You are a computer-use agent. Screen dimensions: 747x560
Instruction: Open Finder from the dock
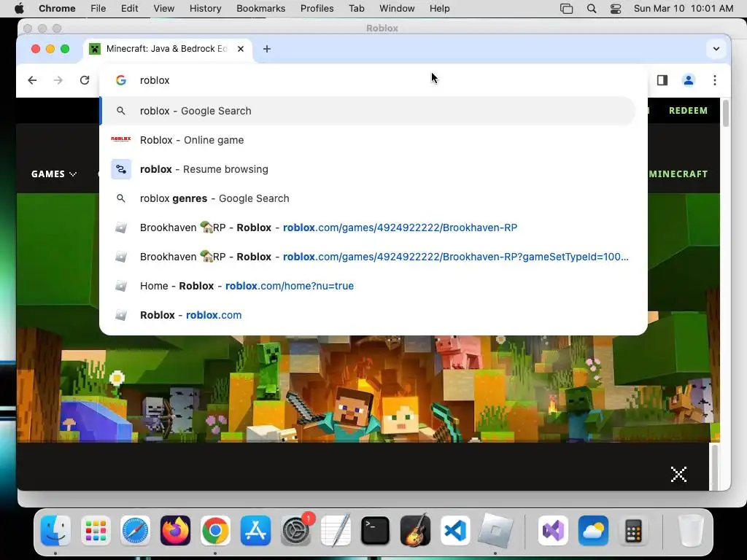point(55,530)
